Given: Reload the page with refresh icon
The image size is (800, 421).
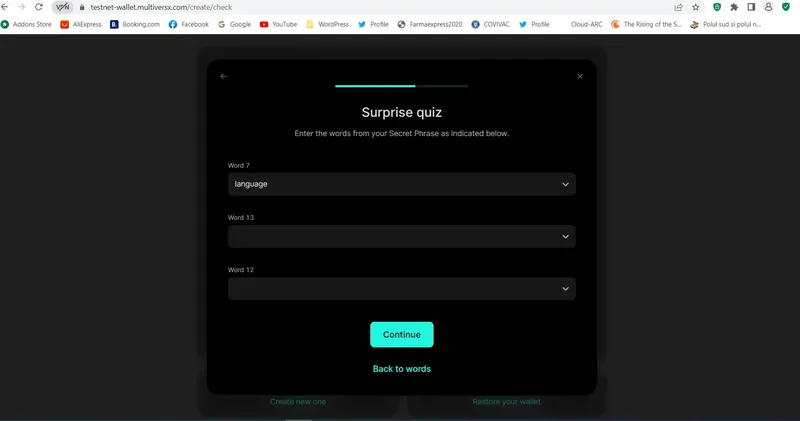Looking at the screenshot, I should tap(39, 7).
